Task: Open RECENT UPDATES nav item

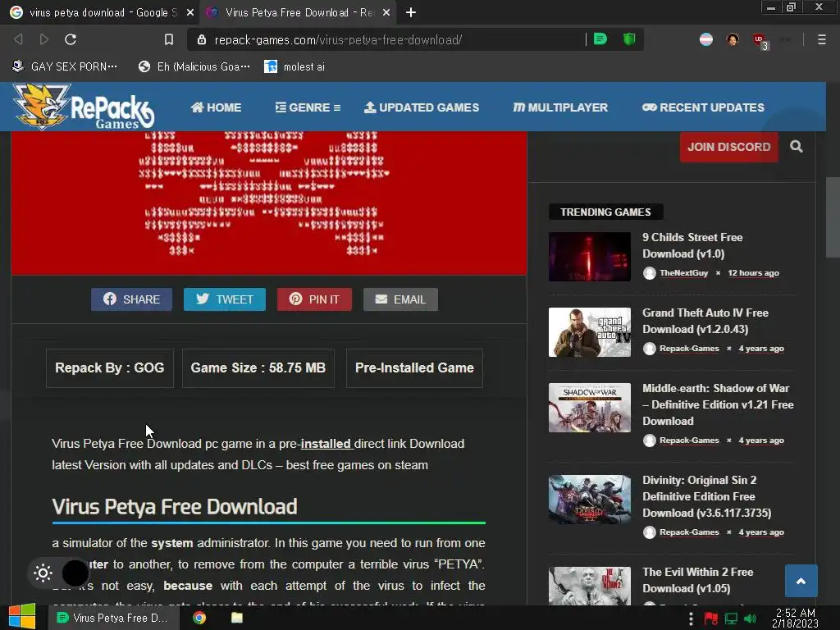Action: tap(703, 107)
